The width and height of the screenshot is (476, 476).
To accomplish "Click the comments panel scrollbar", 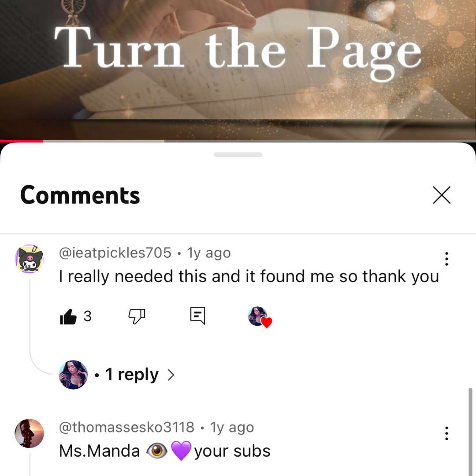I will [x=470, y=431].
